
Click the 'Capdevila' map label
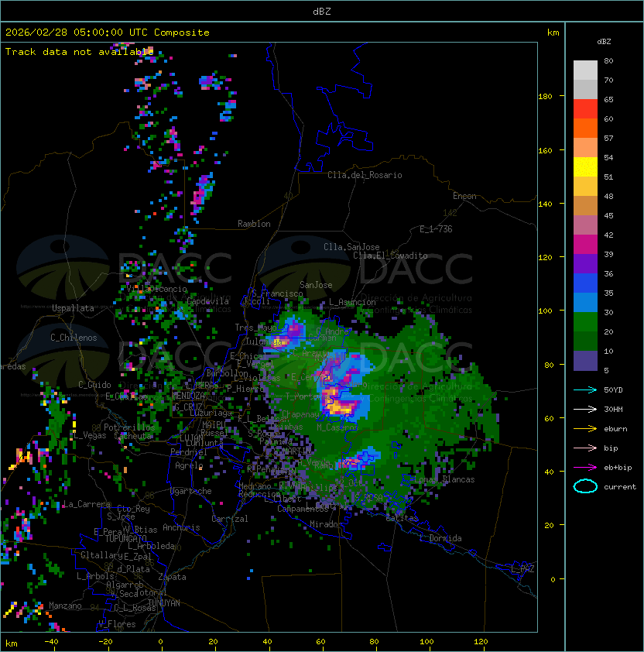click(207, 301)
